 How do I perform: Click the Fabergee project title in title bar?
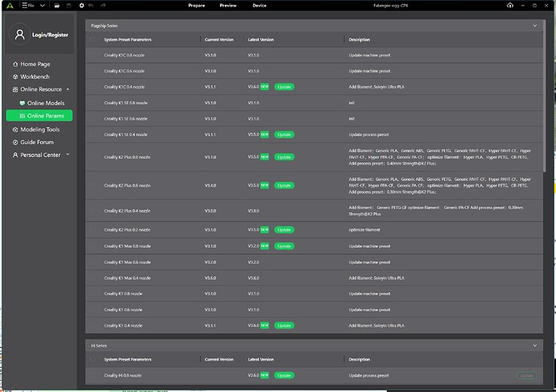tap(390, 6)
